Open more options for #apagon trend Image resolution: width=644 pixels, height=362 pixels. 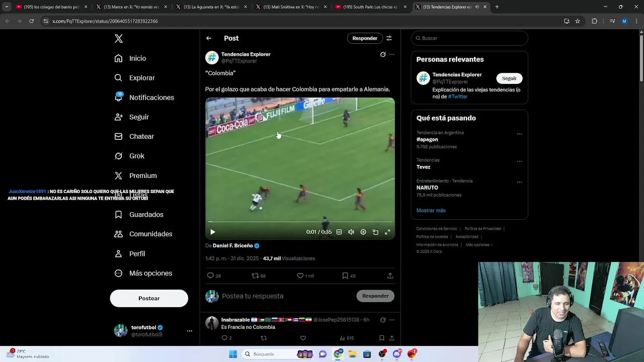click(519, 134)
